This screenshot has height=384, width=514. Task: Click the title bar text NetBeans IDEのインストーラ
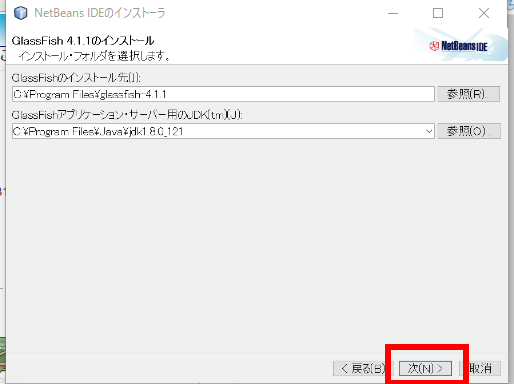point(100,13)
